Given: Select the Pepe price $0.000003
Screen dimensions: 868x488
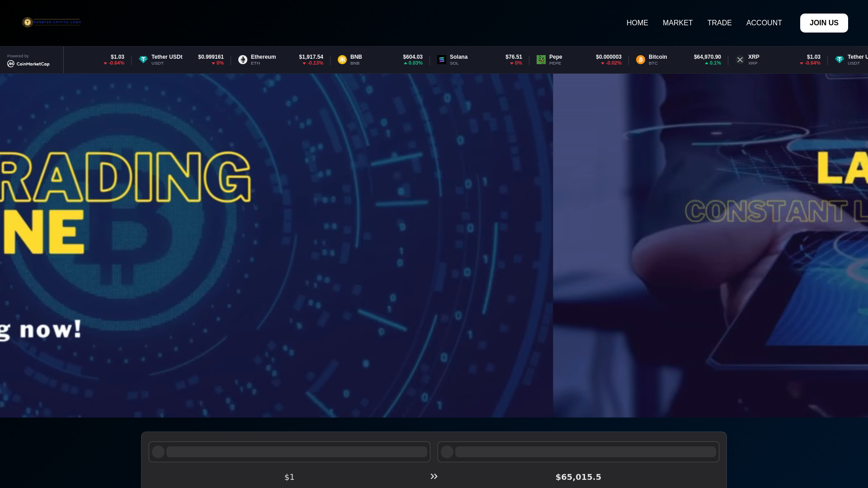Looking at the screenshot, I should (609, 57).
